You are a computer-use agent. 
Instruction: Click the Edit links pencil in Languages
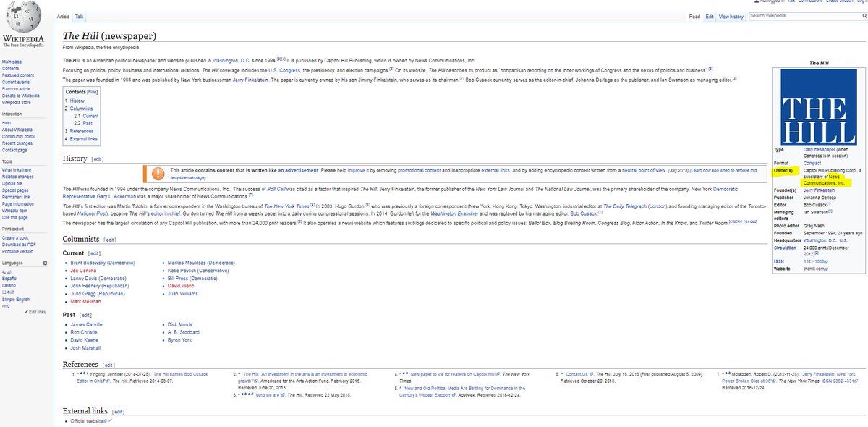point(35,311)
